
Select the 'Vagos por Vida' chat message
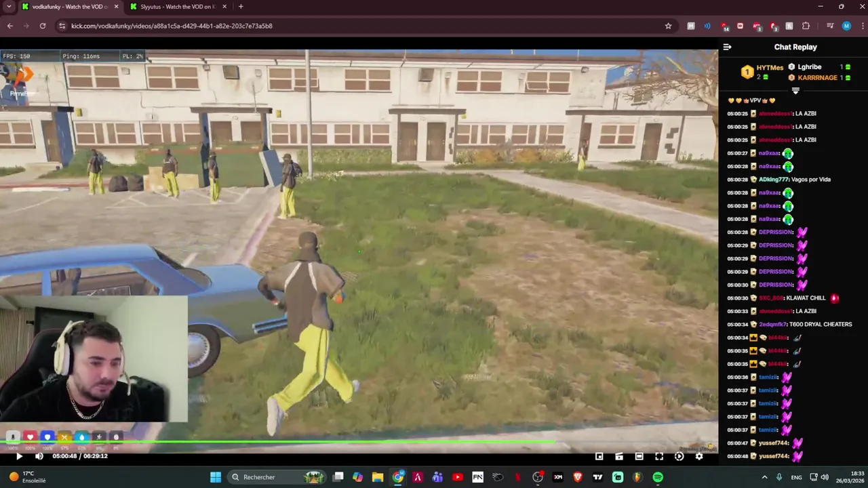click(810, 180)
